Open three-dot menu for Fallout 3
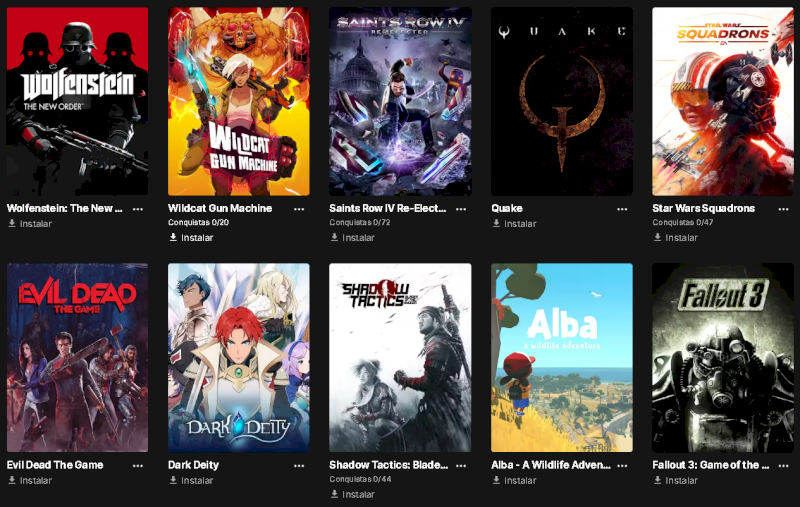800x507 pixels. [x=783, y=466]
